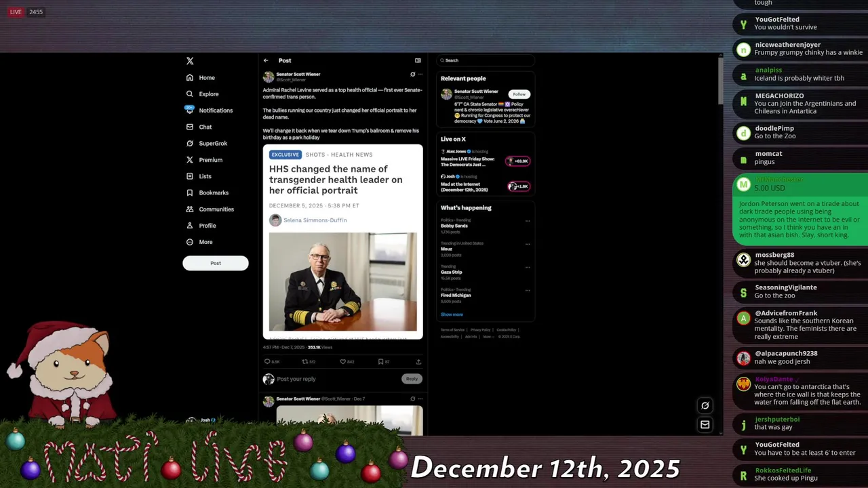The image size is (868, 488).
Task: Open options for Mouz trend
Action: click(528, 244)
